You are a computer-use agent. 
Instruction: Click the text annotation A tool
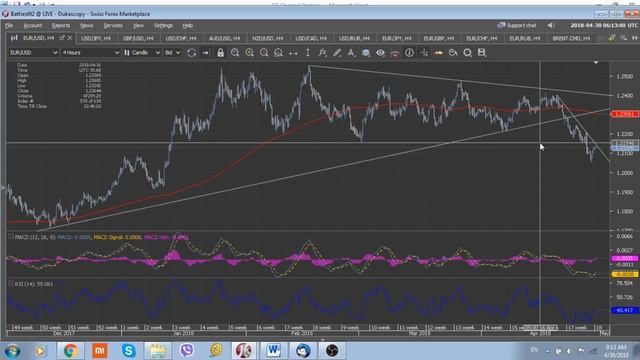(351, 53)
